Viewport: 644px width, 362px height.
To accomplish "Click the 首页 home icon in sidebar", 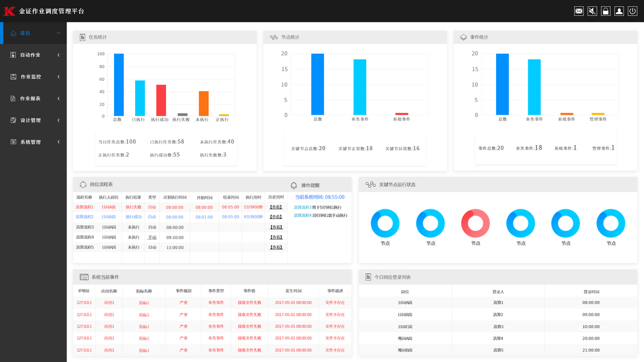I will [13, 33].
